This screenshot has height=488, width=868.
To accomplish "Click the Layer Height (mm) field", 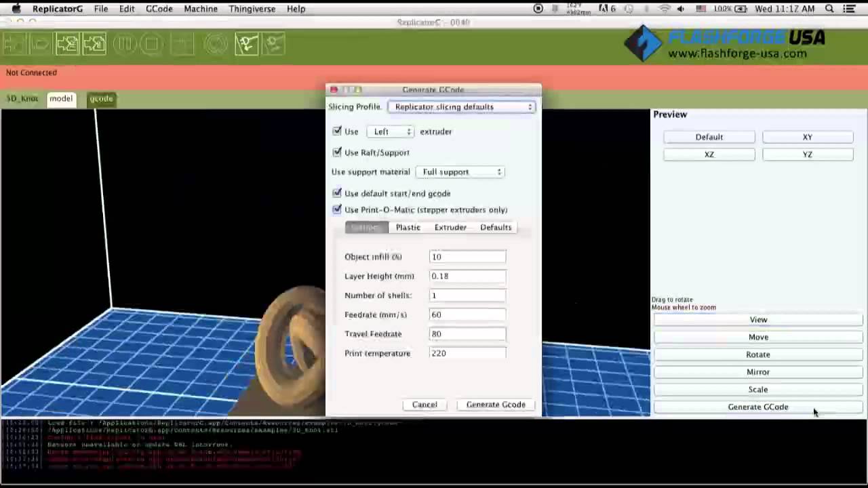I will coord(467,276).
